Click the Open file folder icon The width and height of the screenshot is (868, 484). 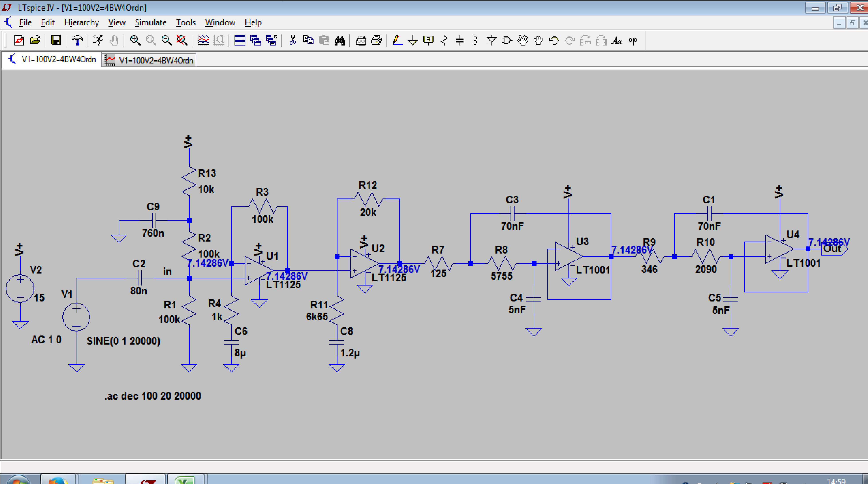point(35,40)
